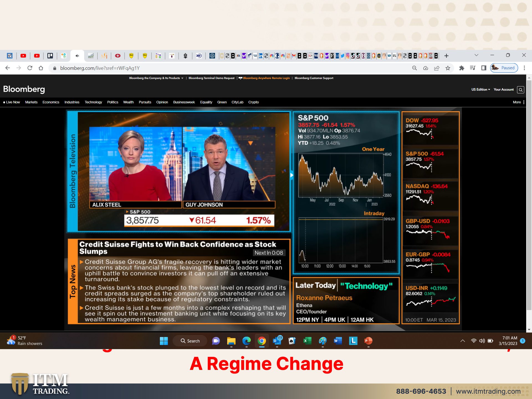Switch to the Instagram tab
The image size is (532, 399).
point(347,56)
